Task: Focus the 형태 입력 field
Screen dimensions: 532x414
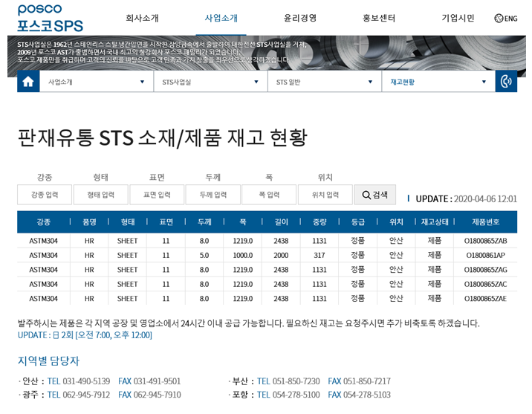Action: click(x=101, y=195)
